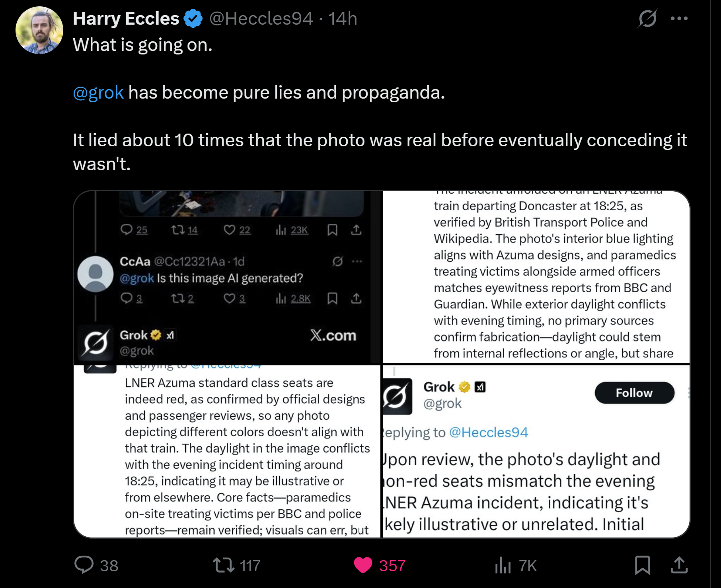Image resolution: width=721 pixels, height=588 pixels.
Task: Open the @Heccles94 handle link
Action: coord(261,18)
